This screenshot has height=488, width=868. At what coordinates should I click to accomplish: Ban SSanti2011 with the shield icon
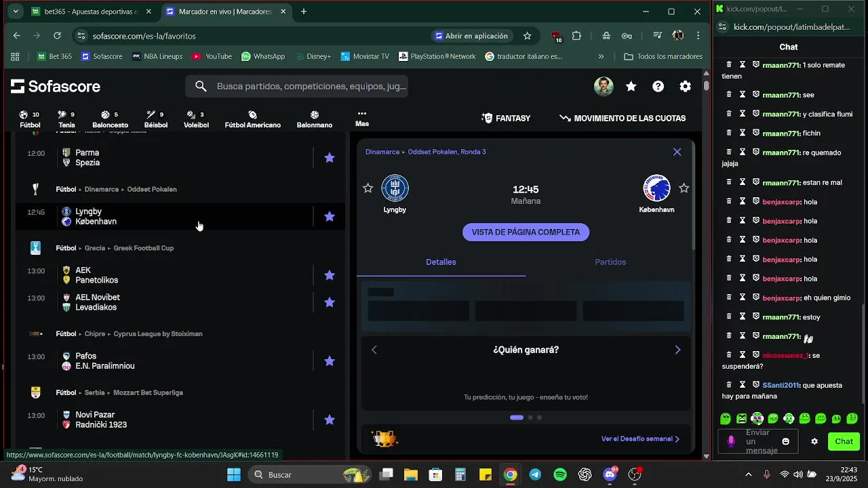click(x=755, y=384)
